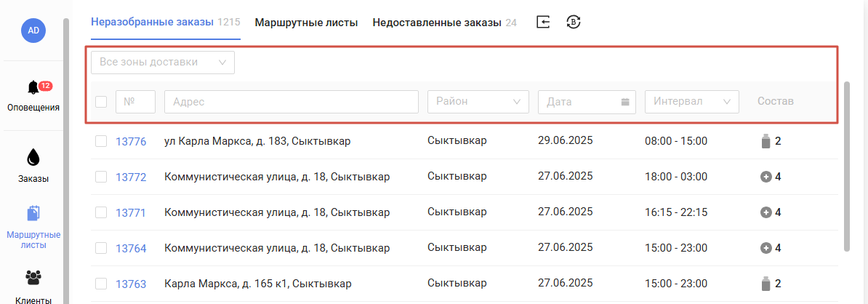Expand the Все зоны доставки dropdown

163,63
